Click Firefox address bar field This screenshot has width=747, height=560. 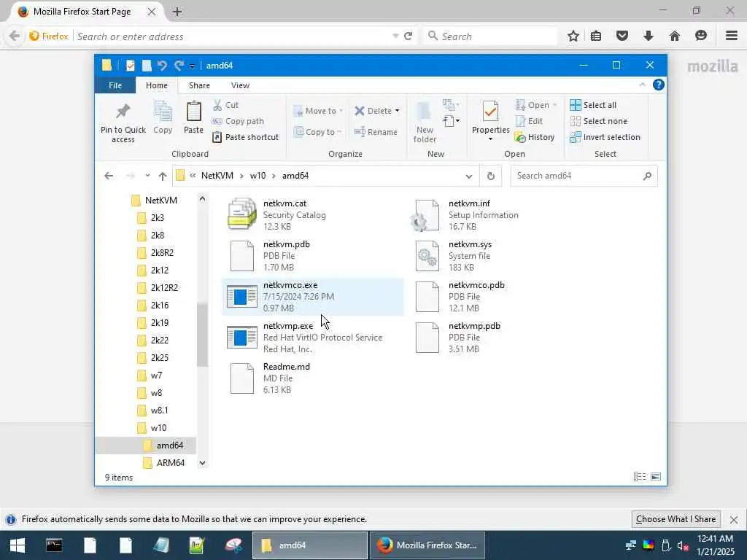click(x=233, y=36)
